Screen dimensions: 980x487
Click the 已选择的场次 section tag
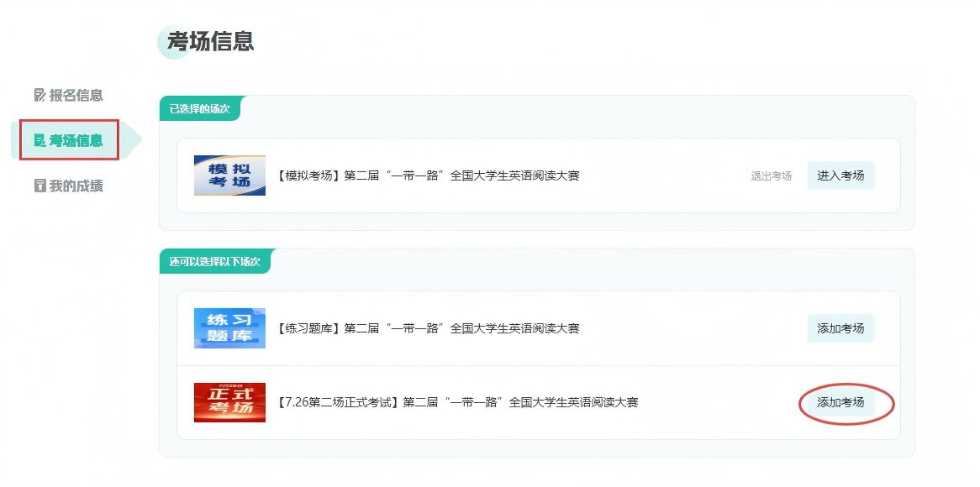pyautogui.click(x=200, y=108)
